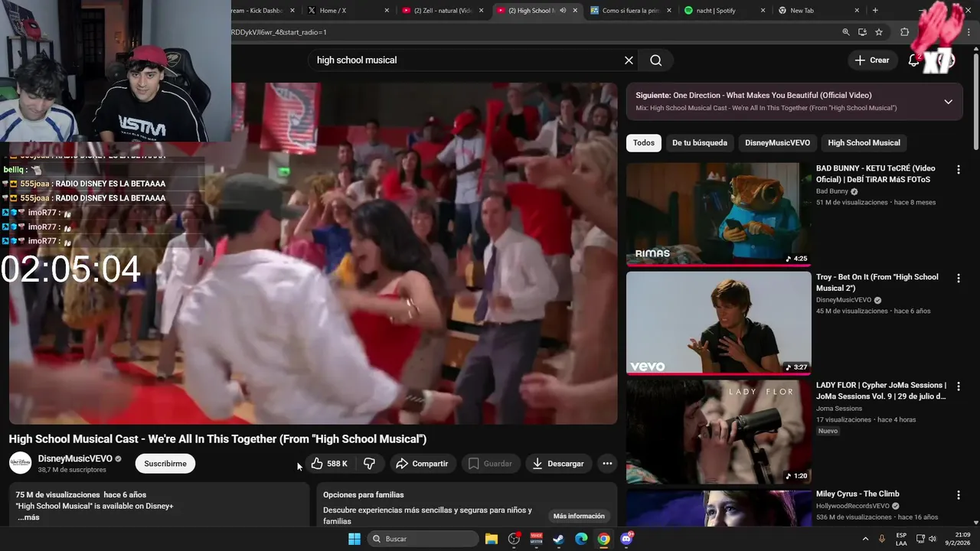Open the DisneyMusicVEVO channel avatar
The image size is (980, 551).
coord(20,463)
